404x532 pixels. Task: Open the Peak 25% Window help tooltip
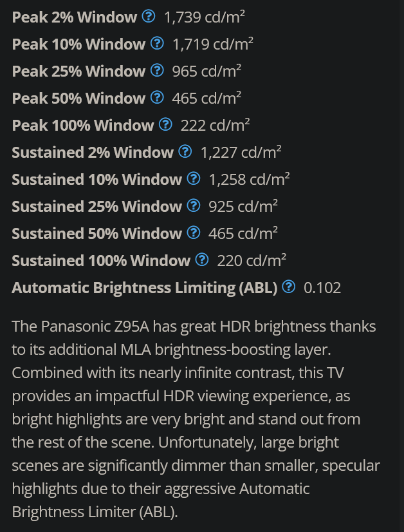pyautogui.click(x=157, y=70)
